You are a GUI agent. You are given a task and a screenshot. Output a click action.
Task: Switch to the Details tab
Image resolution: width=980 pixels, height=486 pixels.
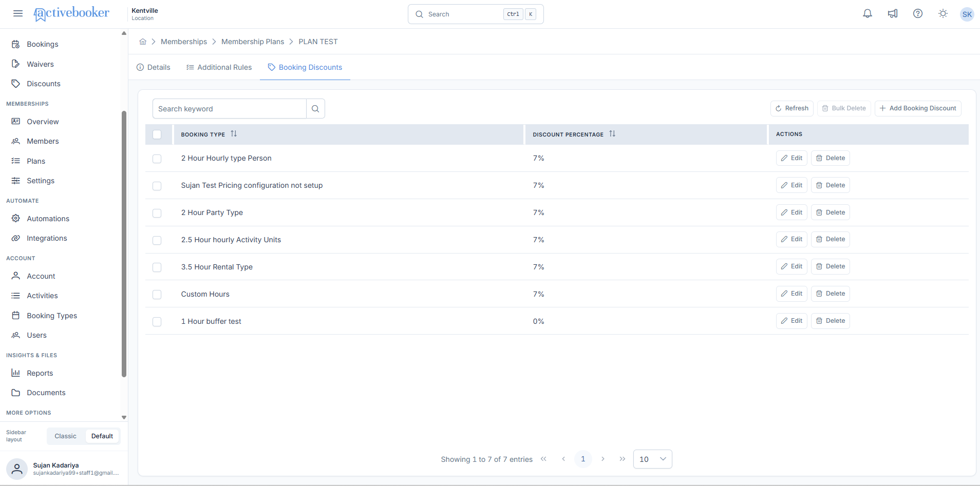[154, 67]
